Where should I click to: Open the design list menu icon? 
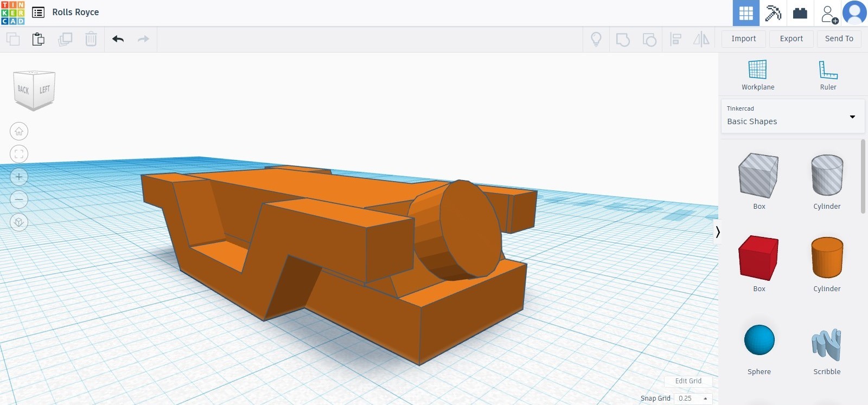coord(38,12)
